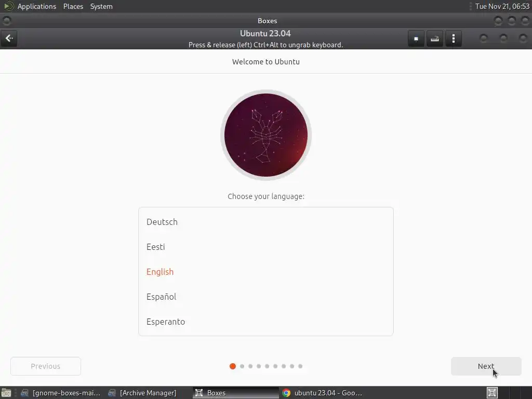This screenshot has width=532, height=399.
Task: Go back using the Boxes back arrow
Action: click(x=9, y=38)
